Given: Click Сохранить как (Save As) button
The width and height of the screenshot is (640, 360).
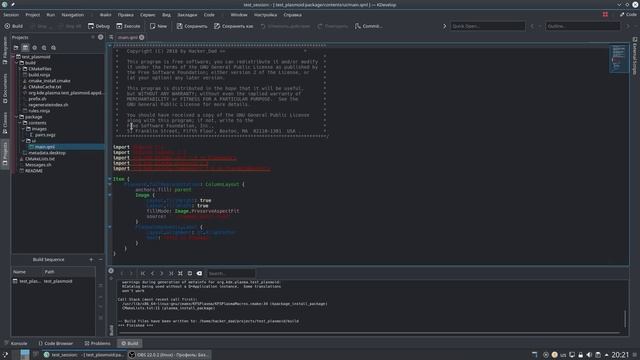Looking at the screenshot, I should point(233,26).
